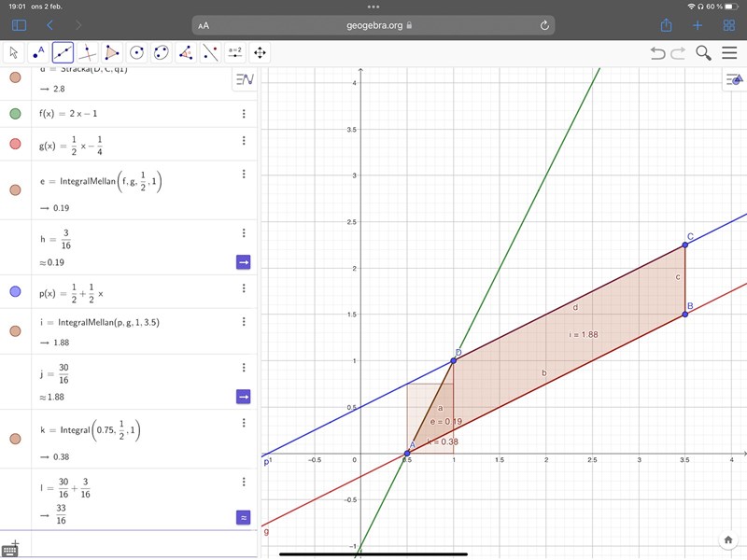Select the Slider tool in toolbar
This screenshot has width=747, height=560.
(x=235, y=53)
